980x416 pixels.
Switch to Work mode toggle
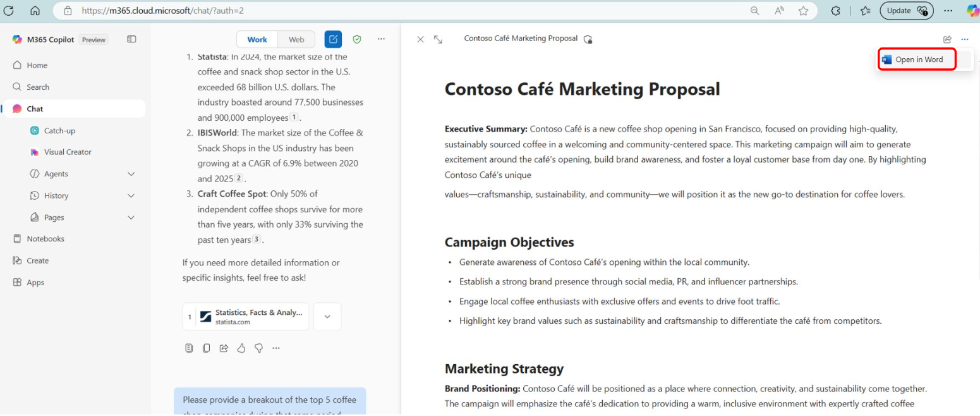[x=257, y=39]
